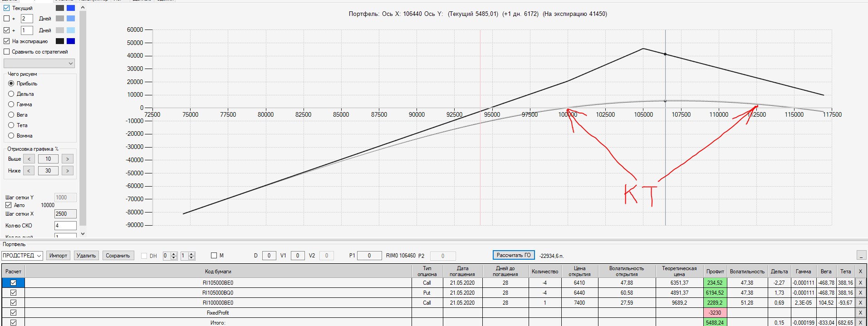868x326 pixels.
Task: Click the Импорт button
Action: 58,256
